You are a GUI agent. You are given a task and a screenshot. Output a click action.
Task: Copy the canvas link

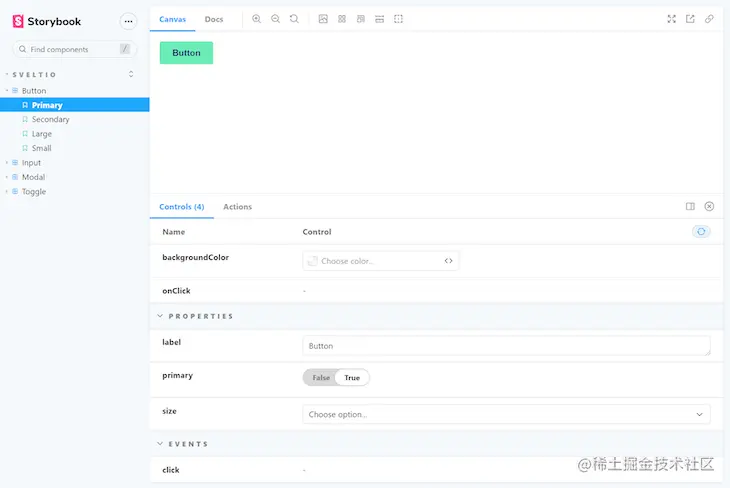coord(709,19)
